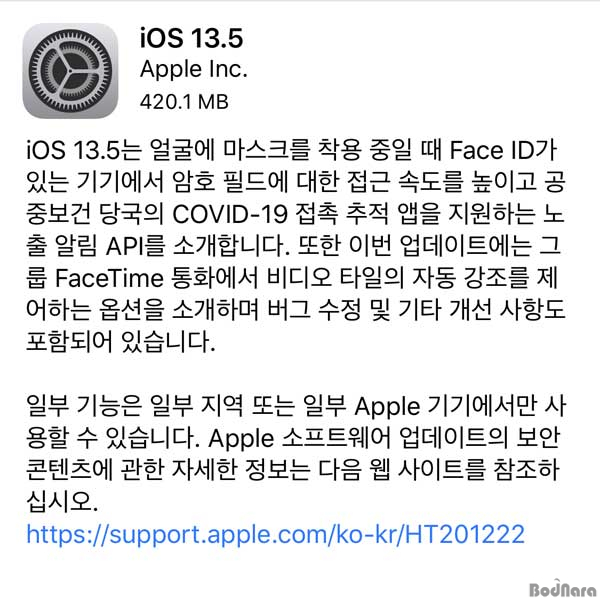Tap the 420.1 MB file size label
The height and width of the screenshot is (600, 600).
(184, 102)
